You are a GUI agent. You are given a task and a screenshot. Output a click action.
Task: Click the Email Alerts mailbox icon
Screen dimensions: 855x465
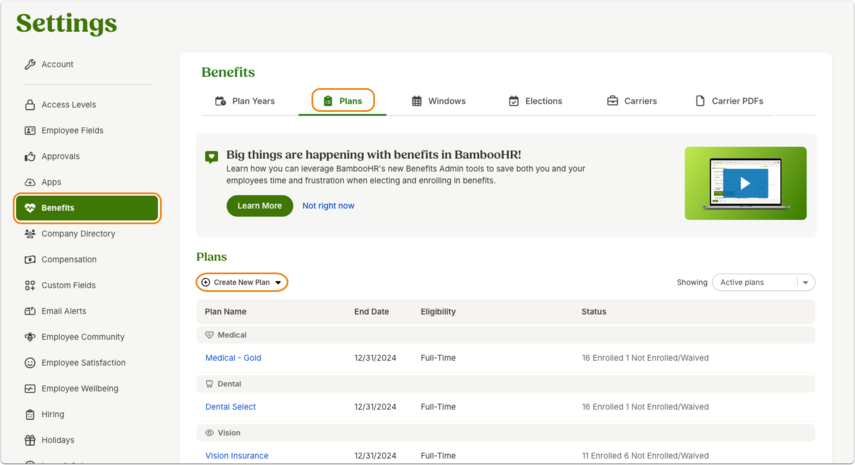pyautogui.click(x=30, y=311)
